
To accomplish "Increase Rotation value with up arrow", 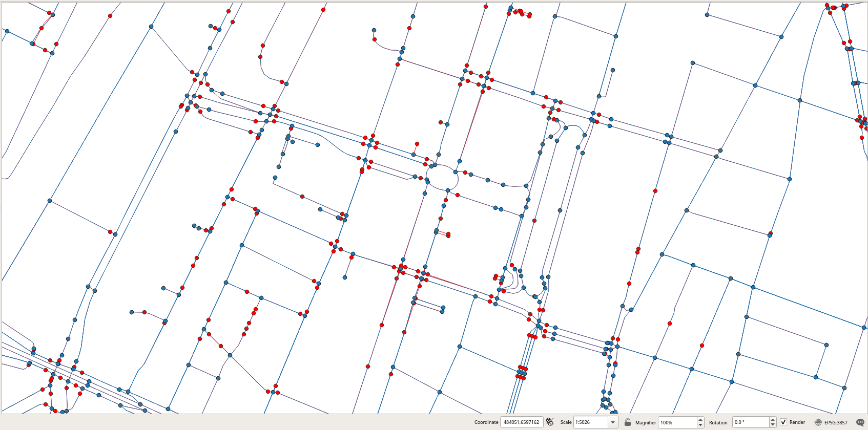I will click(773, 420).
